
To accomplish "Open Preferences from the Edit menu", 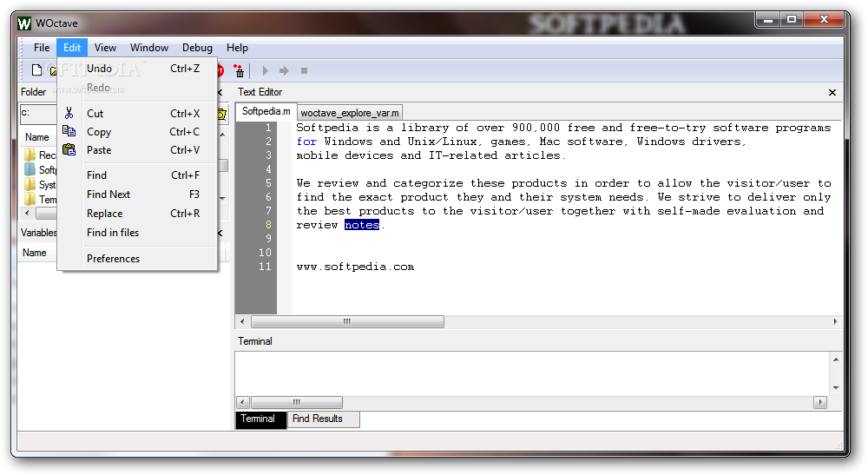I will click(137, 259).
